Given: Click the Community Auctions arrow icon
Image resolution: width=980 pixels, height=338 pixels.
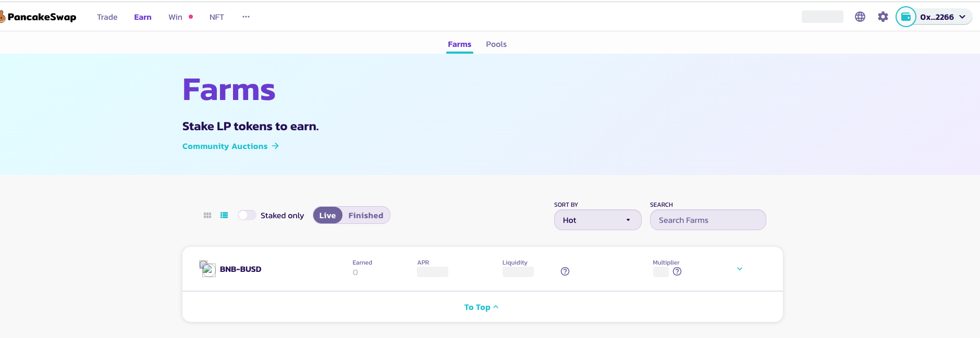Looking at the screenshot, I should [275, 146].
